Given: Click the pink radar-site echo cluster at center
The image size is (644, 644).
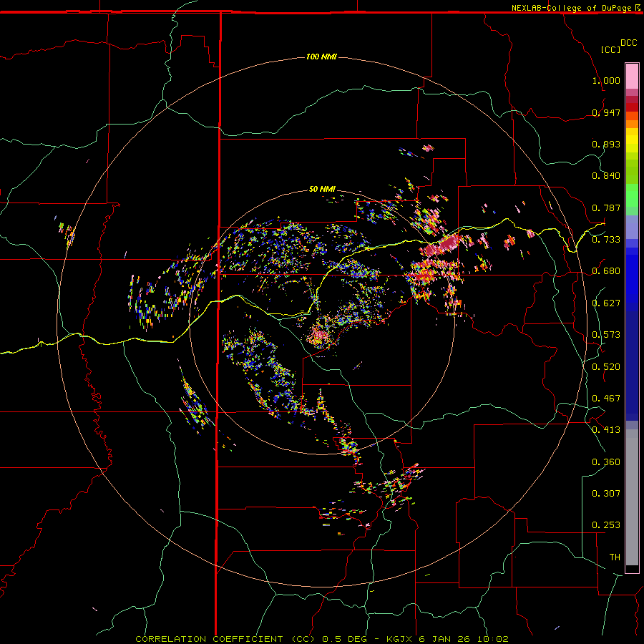Looking at the screenshot, I should (319, 336).
